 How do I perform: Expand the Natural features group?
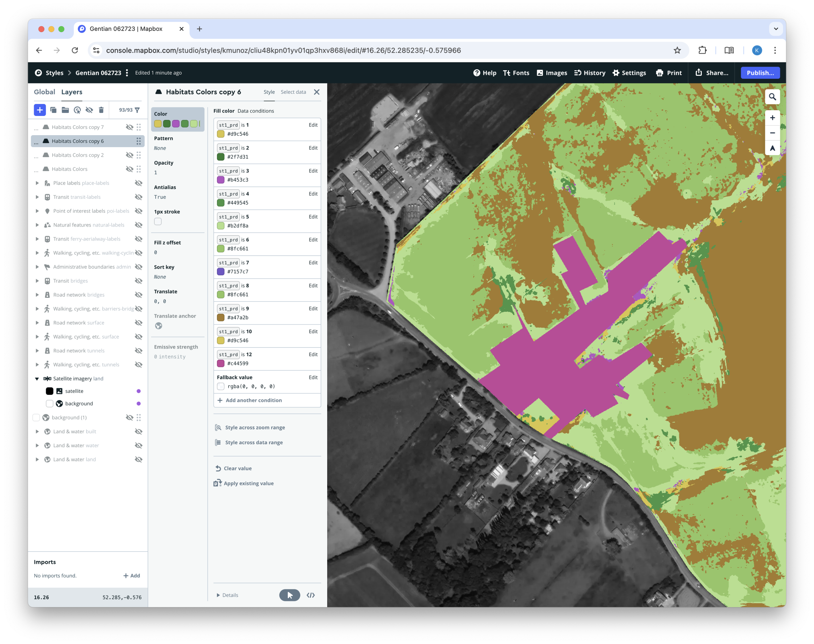(37, 225)
